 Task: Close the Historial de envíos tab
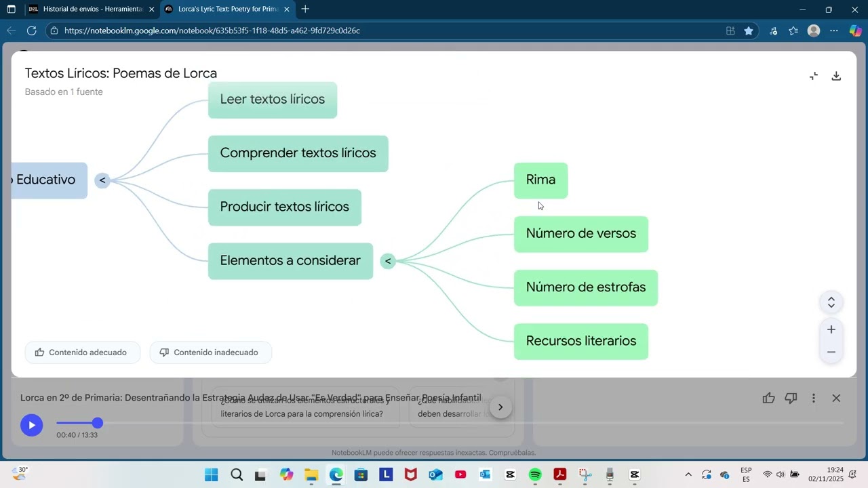point(151,9)
